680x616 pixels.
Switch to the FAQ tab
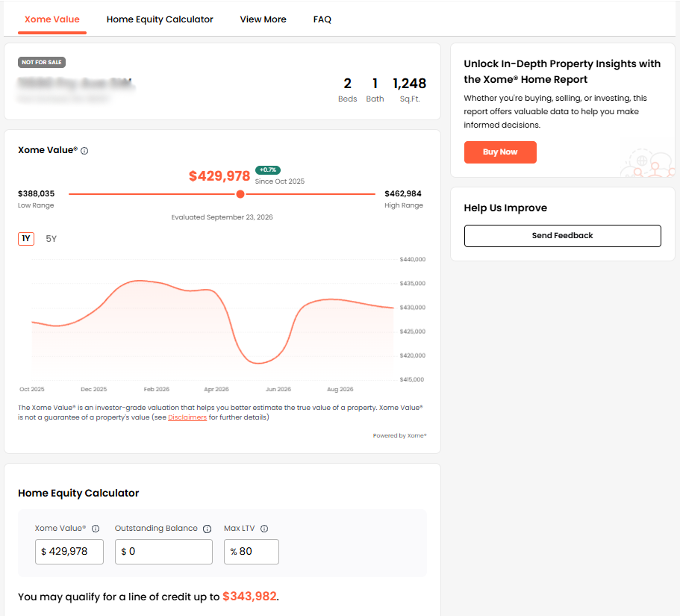point(322,19)
